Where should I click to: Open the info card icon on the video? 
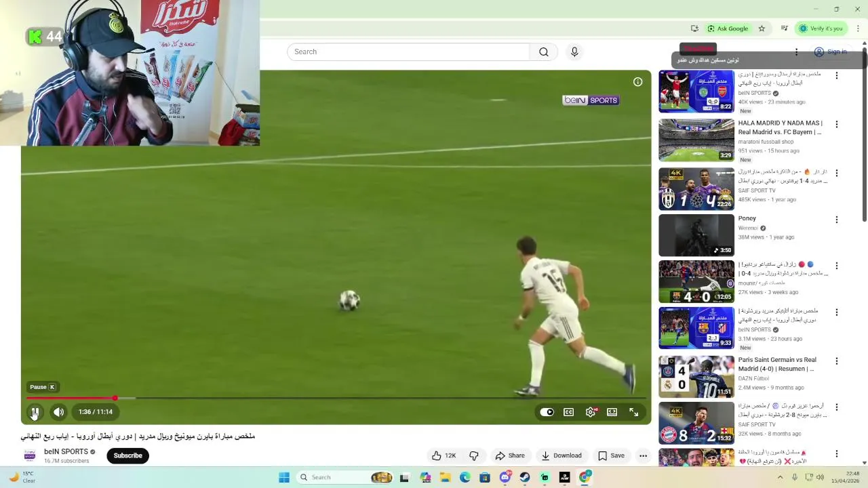click(637, 82)
